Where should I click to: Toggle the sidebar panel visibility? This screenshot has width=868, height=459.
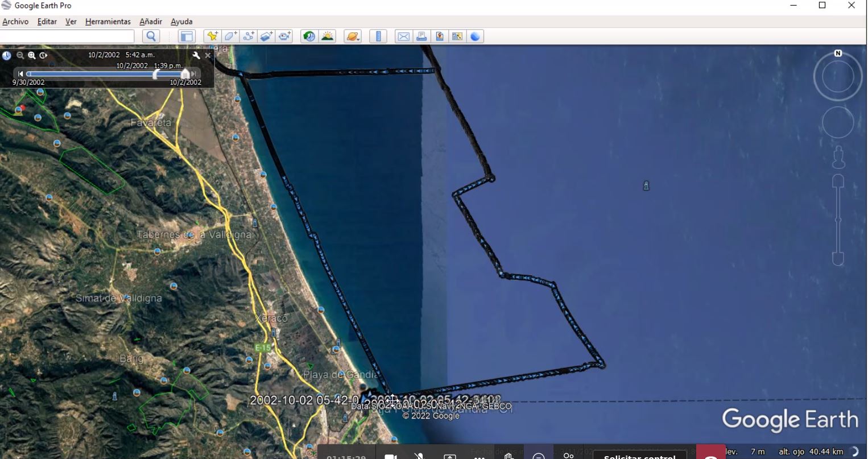point(186,36)
